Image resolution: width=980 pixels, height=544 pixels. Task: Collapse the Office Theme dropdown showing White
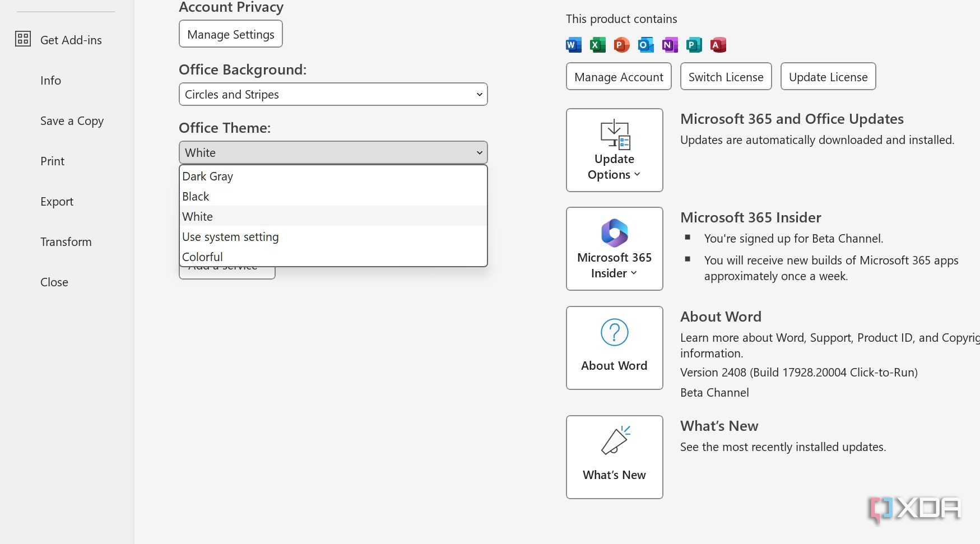coord(333,152)
